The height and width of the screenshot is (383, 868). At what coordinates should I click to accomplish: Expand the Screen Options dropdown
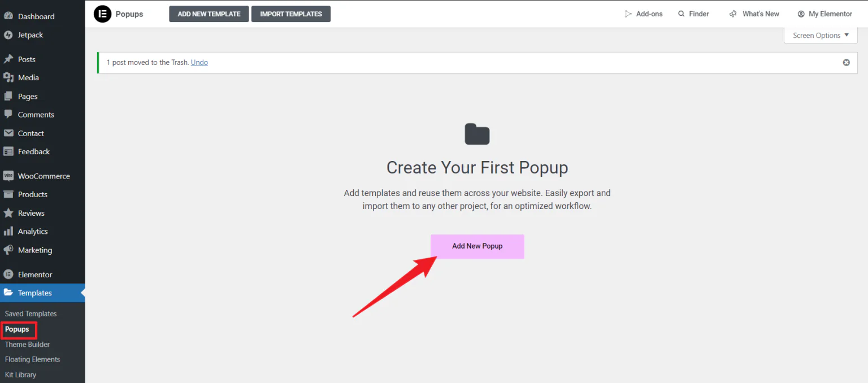click(821, 35)
